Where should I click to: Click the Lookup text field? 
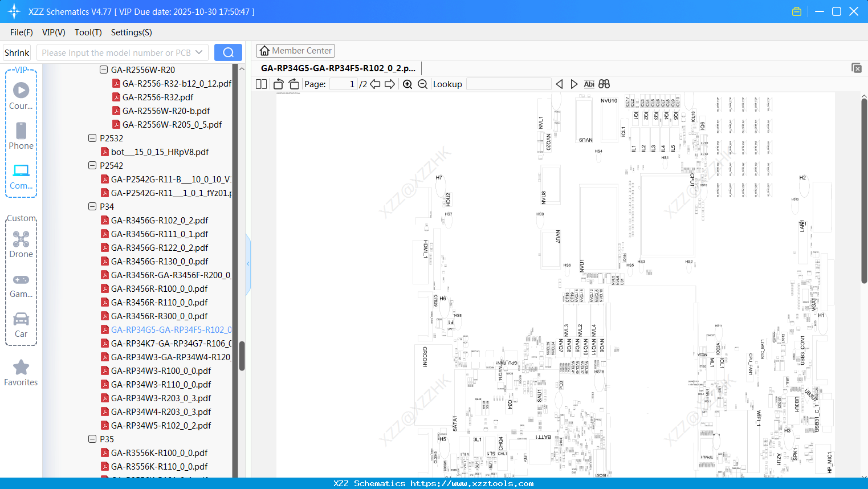point(509,84)
